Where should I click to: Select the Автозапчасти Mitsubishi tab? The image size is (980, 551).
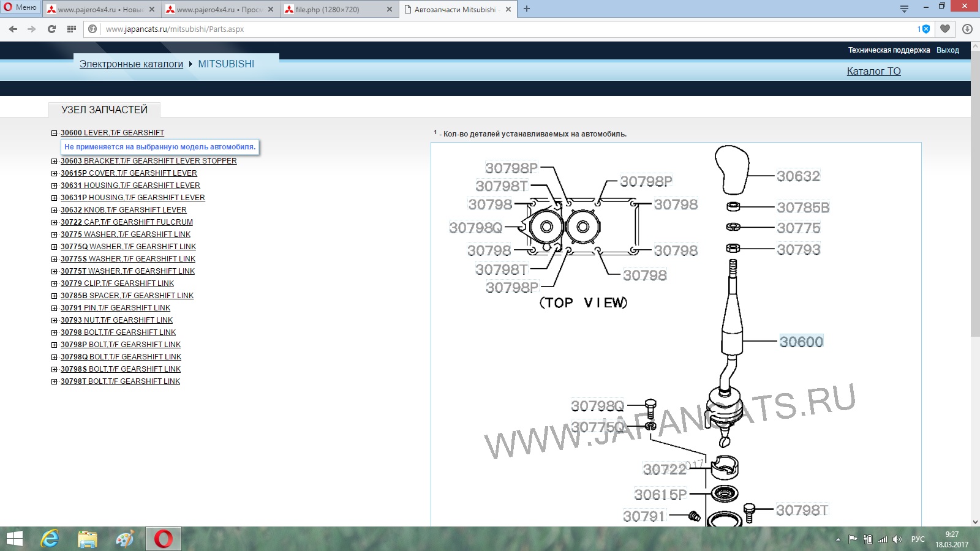[458, 9]
